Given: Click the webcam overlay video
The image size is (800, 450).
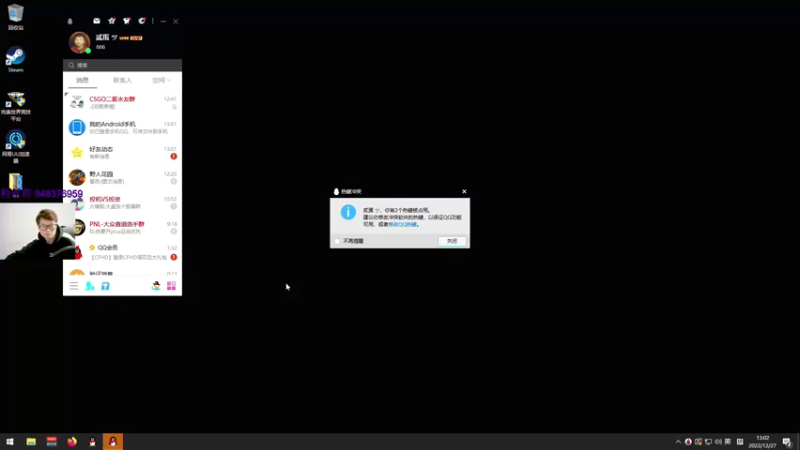Looking at the screenshot, I should click(38, 231).
